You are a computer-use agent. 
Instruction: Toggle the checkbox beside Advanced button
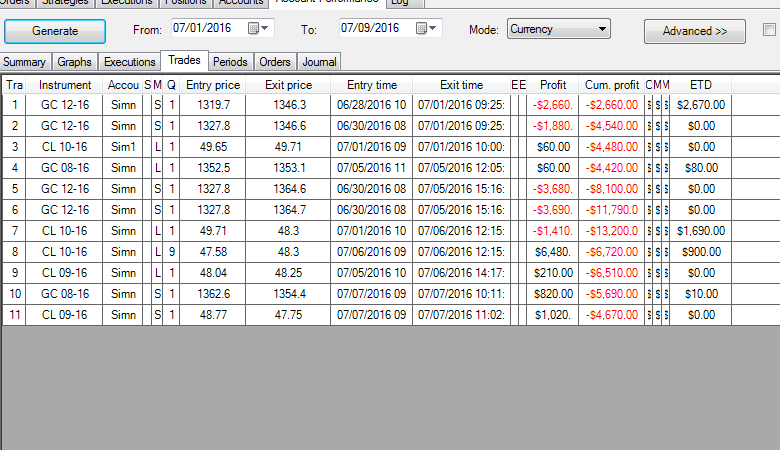click(x=769, y=30)
